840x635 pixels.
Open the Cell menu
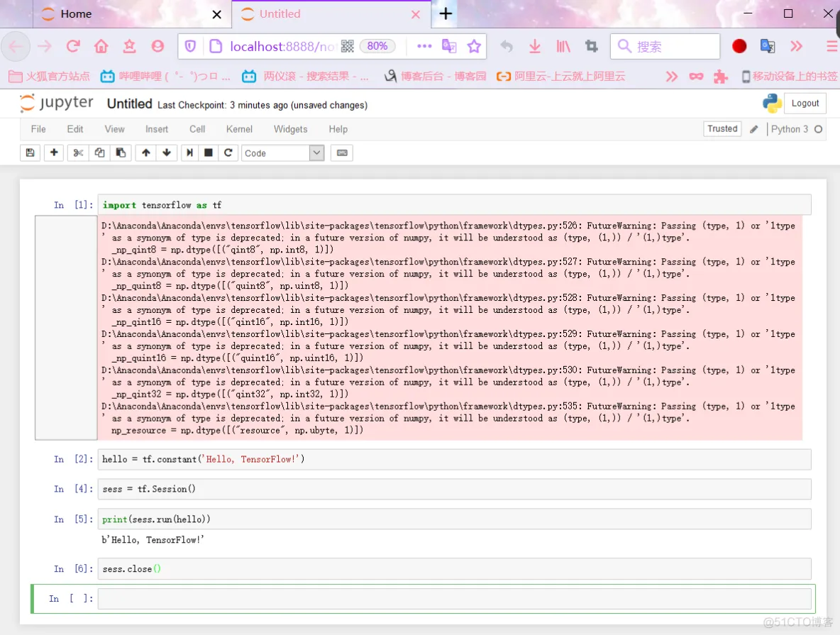tap(197, 129)
